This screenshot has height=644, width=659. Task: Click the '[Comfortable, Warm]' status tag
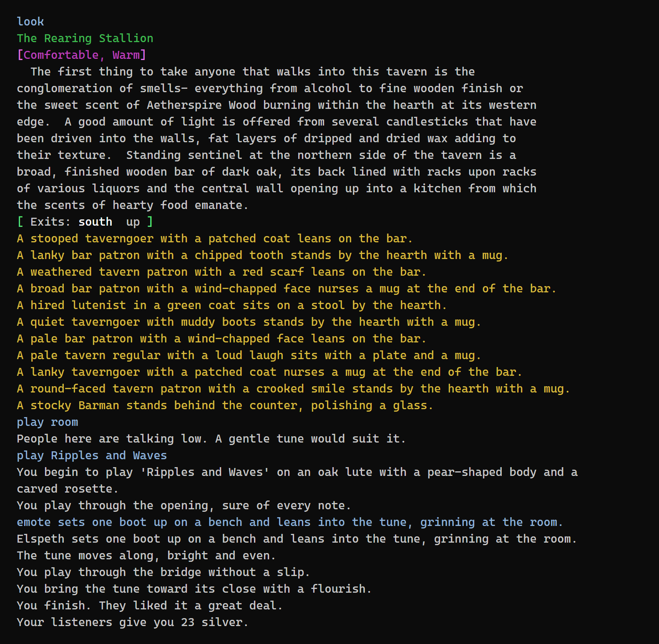[x=82, y=55]
